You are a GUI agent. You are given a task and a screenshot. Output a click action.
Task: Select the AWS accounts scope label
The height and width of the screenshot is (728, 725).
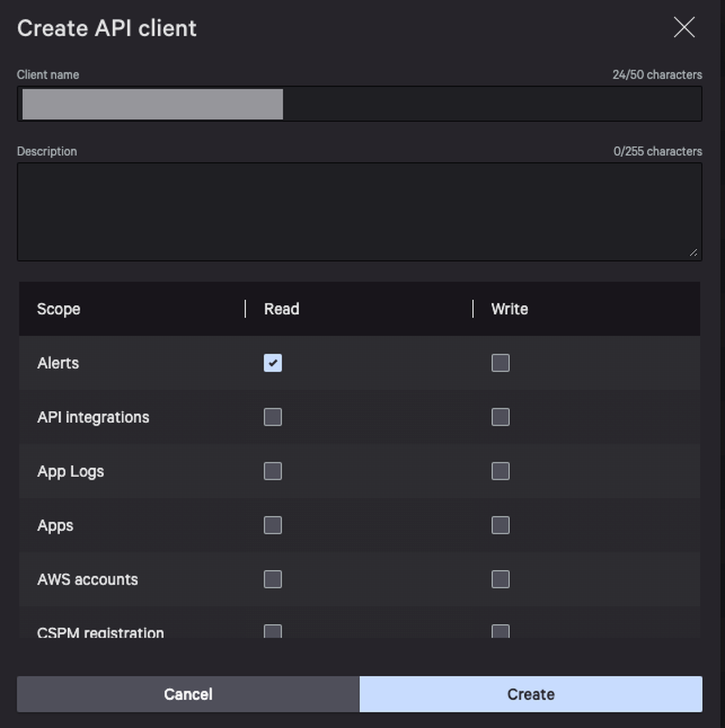coord(87,579)
